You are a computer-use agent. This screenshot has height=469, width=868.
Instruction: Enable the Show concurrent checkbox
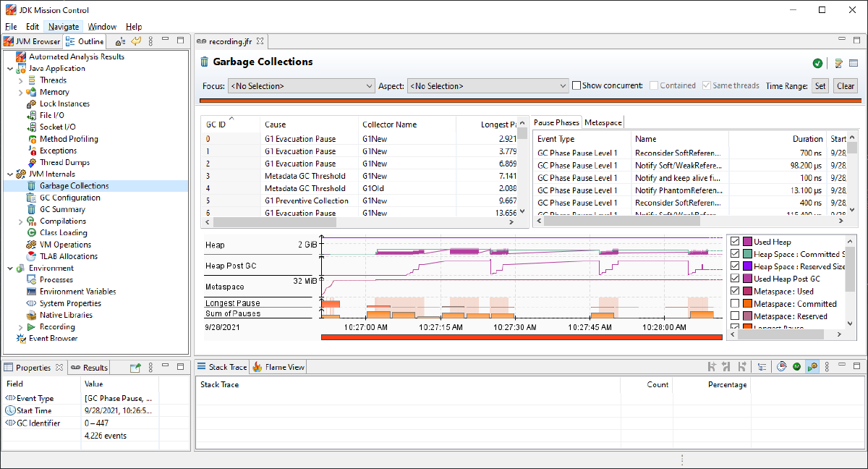pos(576,85)
